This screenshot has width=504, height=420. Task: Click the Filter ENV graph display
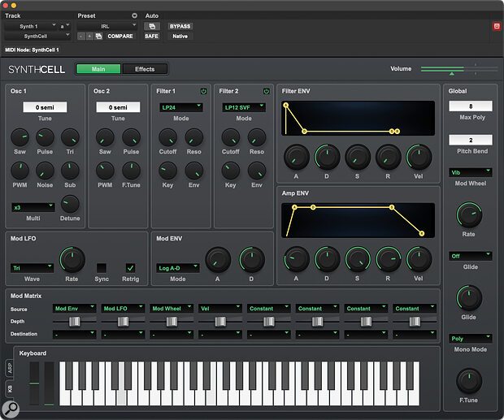pyautogui.click(x=358, y=118)
